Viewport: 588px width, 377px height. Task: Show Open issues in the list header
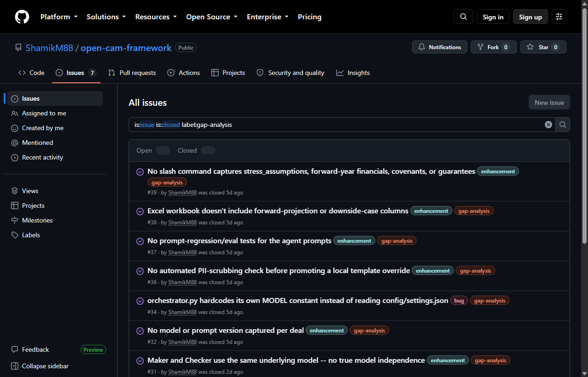coord(153,150)
